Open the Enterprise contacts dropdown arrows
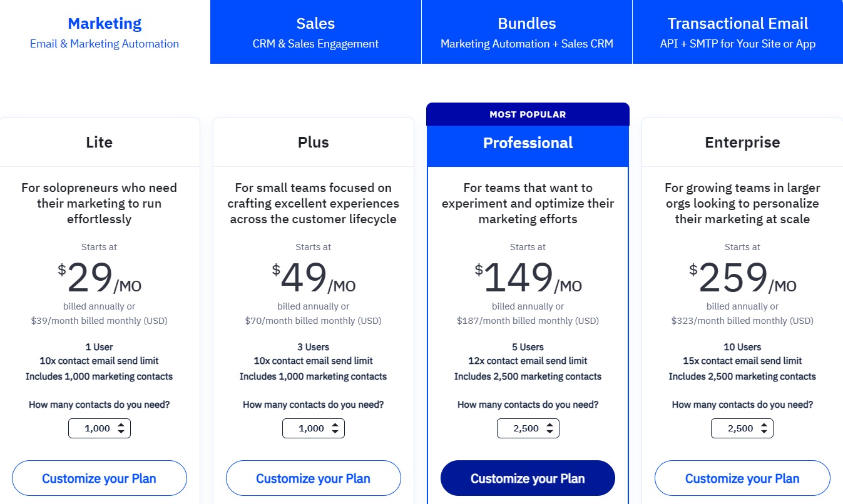The width and height of the screenshot is (843, 504). [x=764, y=428]
